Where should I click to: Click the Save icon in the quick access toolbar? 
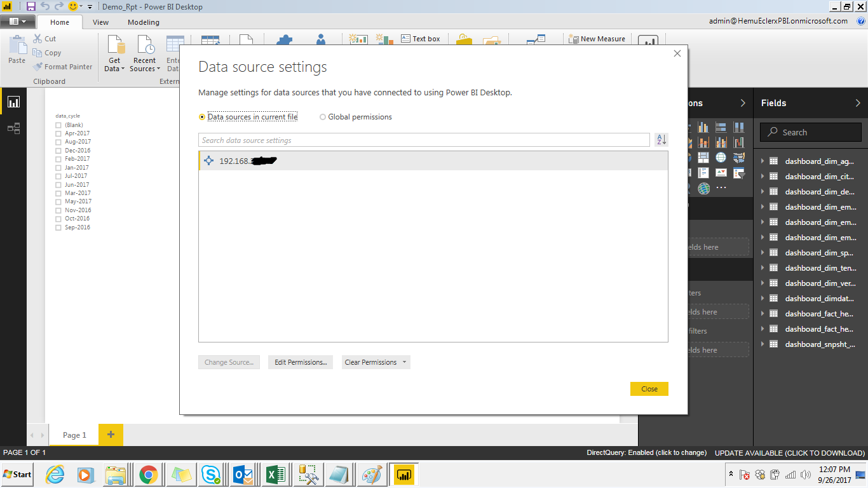(31, 6)
